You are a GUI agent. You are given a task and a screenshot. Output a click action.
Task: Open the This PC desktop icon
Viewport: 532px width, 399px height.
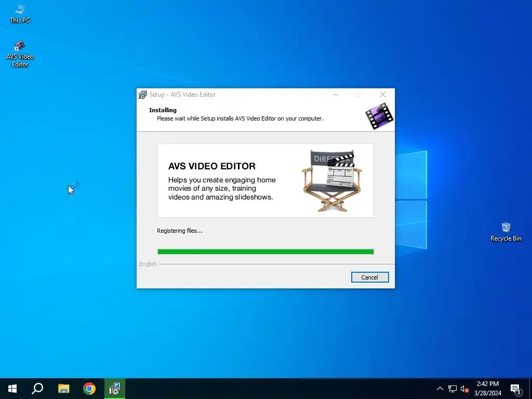point(20,14)
